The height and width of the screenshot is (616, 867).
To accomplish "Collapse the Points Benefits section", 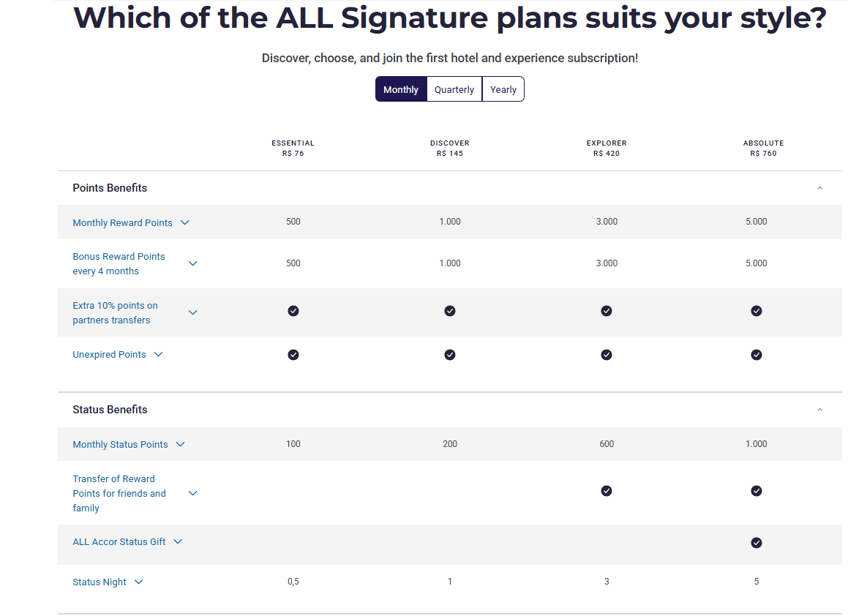I will (x=819, y=188).
